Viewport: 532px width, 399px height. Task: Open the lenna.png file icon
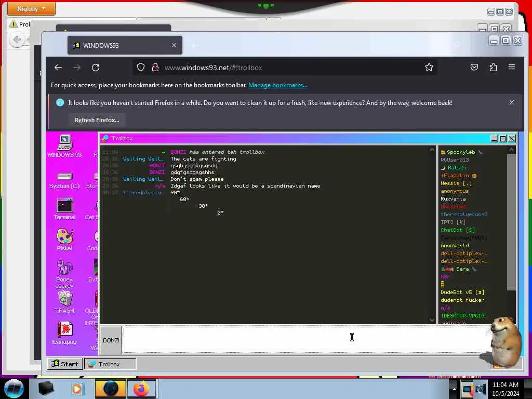[64, 332]
